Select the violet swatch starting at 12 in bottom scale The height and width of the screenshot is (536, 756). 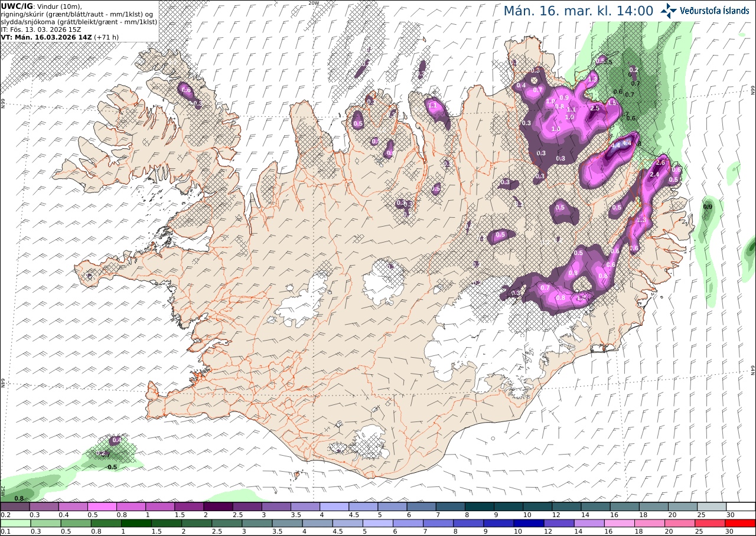pos(559,523)
